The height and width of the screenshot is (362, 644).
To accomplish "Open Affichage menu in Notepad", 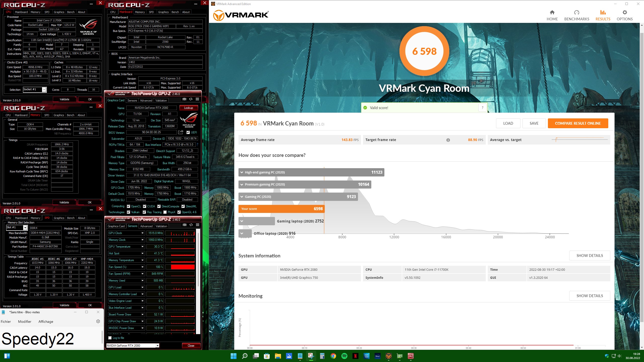I will [46, 322].
